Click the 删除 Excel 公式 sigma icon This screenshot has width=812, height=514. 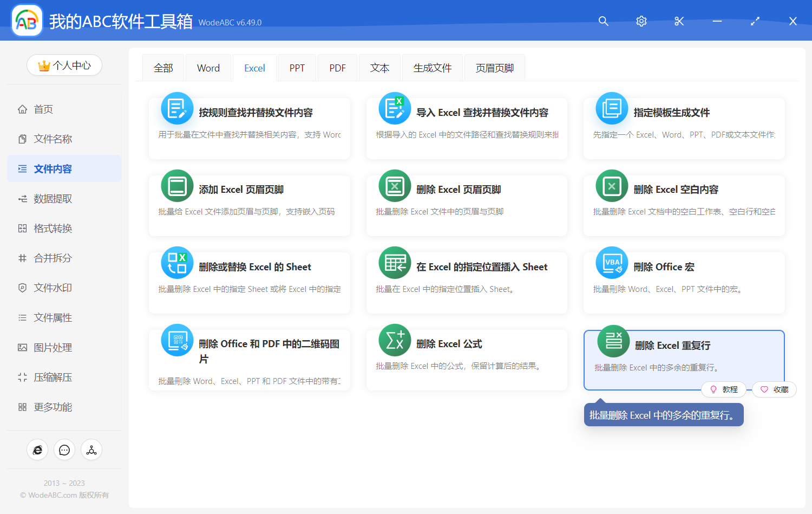pyautogui.click(x=395, y=340)
